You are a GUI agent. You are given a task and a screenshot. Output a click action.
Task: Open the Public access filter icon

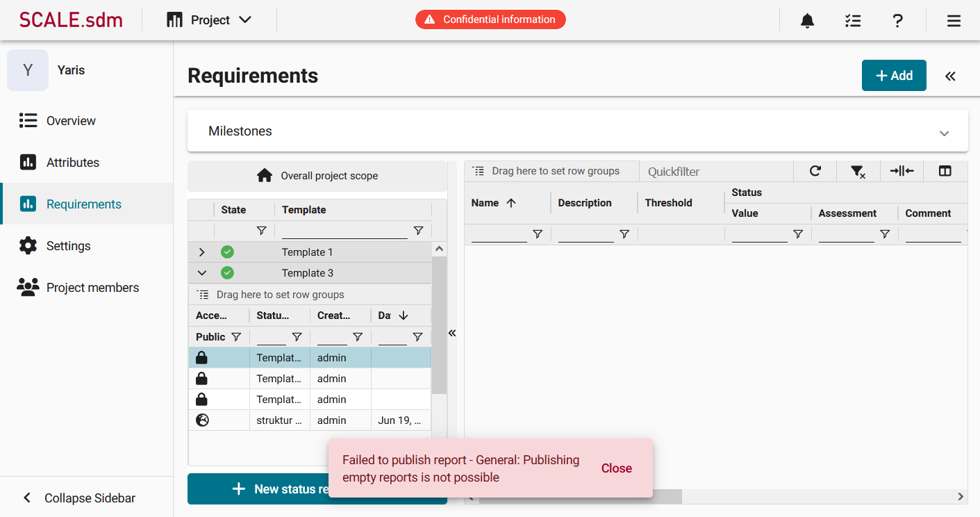[236, 337]
